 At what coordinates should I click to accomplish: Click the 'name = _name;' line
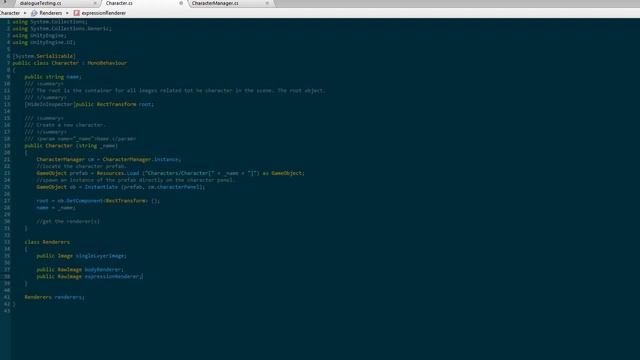56,207
